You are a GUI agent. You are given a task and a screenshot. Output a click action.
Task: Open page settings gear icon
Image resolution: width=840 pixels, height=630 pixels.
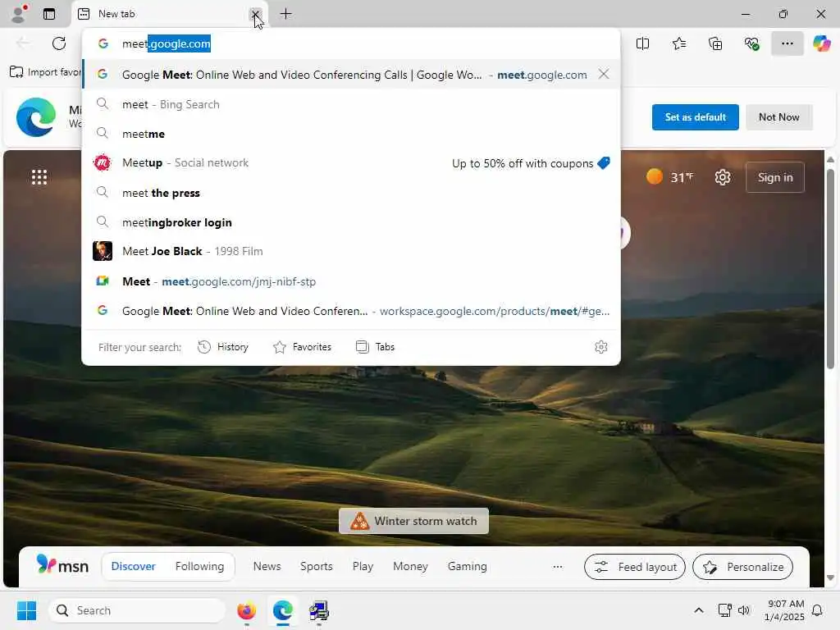[x=723, y=177]
